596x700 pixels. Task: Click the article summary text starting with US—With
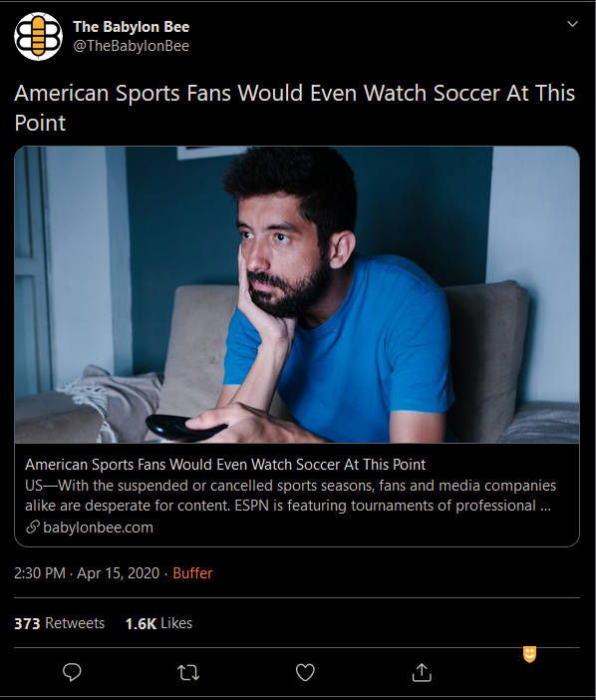pos(290,496)
